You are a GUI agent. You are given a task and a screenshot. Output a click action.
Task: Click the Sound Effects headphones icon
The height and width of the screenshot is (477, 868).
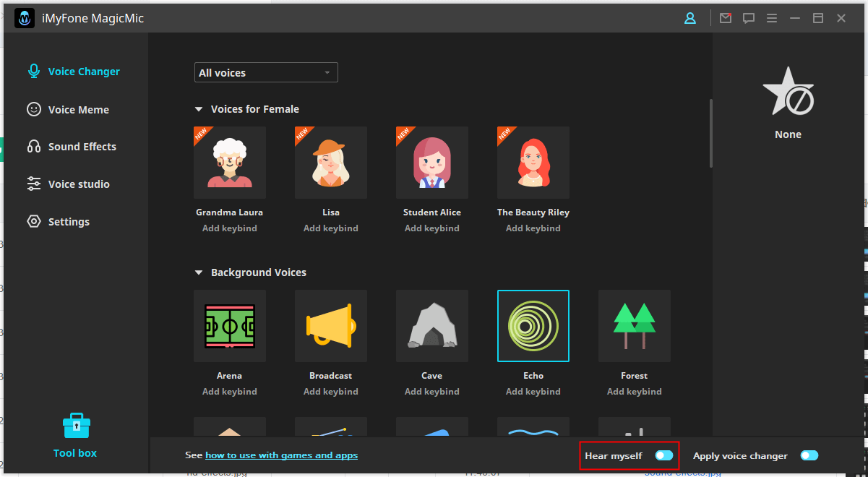(x=34, y=147)
